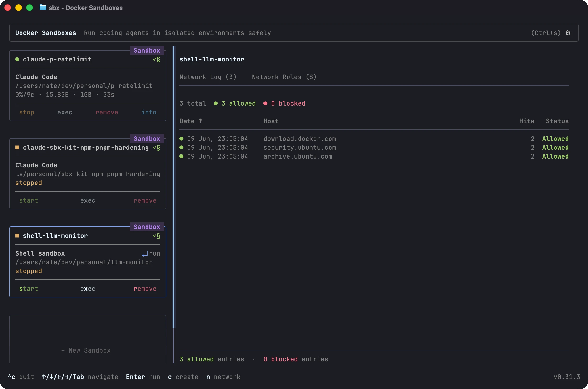Click the macOS green zoom window button
Screen dimensions: 588x389
pyautogui.click(x=30, y=8)
